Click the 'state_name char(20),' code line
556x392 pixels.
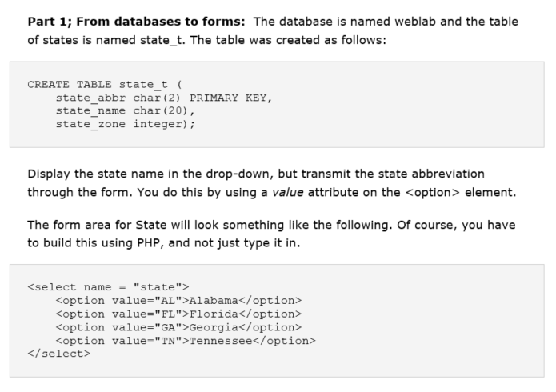click(x=125, y=110)
